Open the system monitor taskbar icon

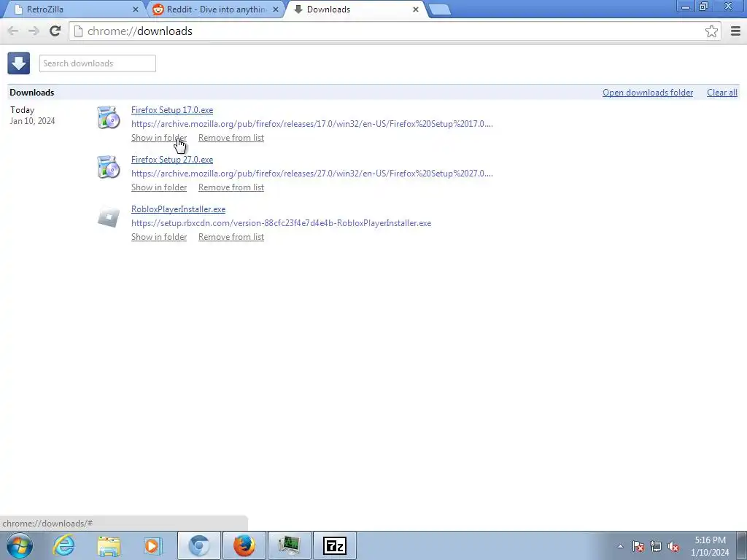(x=290, y=545)
